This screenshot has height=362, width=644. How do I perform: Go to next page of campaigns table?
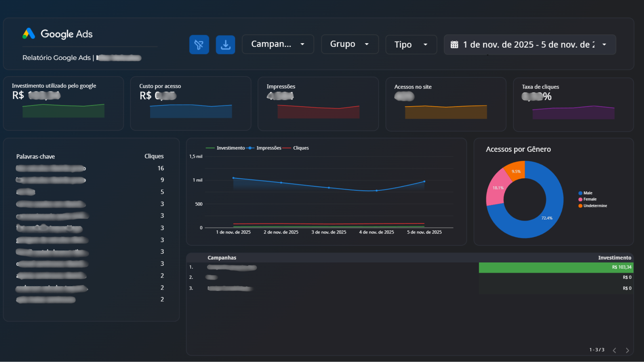[627, 350]
